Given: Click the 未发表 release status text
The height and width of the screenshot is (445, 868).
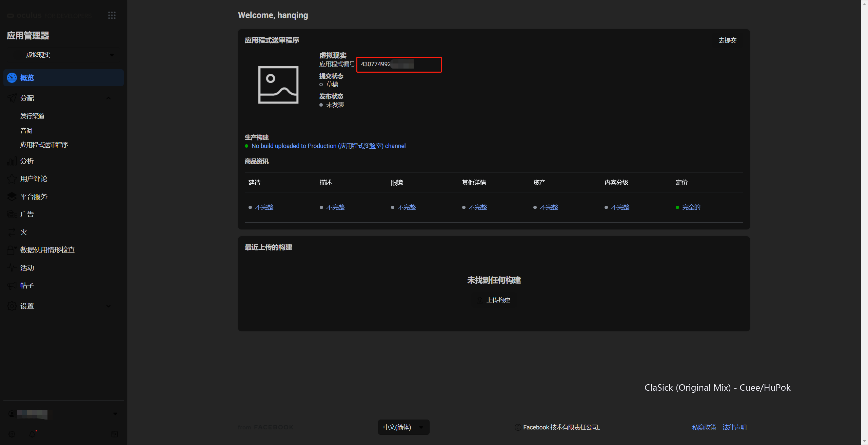Looking at the screenshot, I should tap(335, 105).
